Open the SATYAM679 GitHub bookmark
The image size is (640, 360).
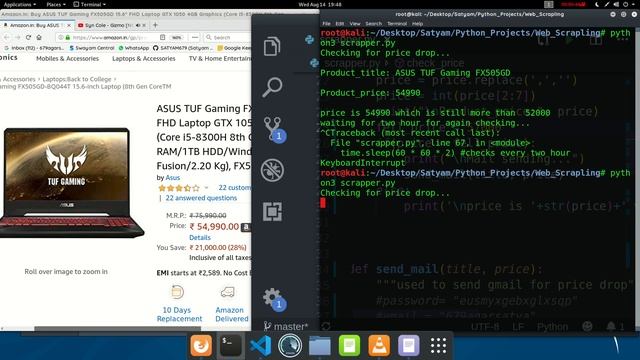pyautogui.click(x=182, y=48)
